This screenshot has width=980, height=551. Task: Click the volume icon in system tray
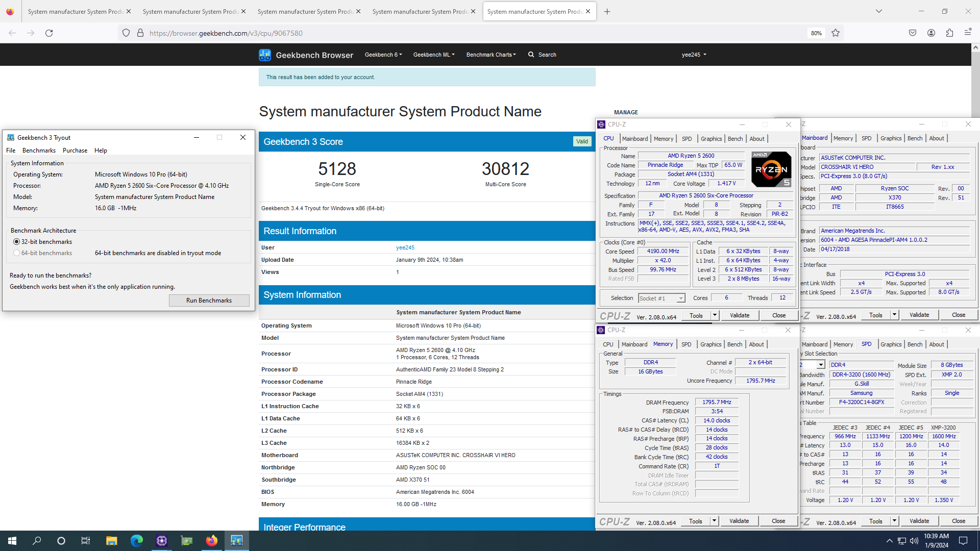pos(914,541)
